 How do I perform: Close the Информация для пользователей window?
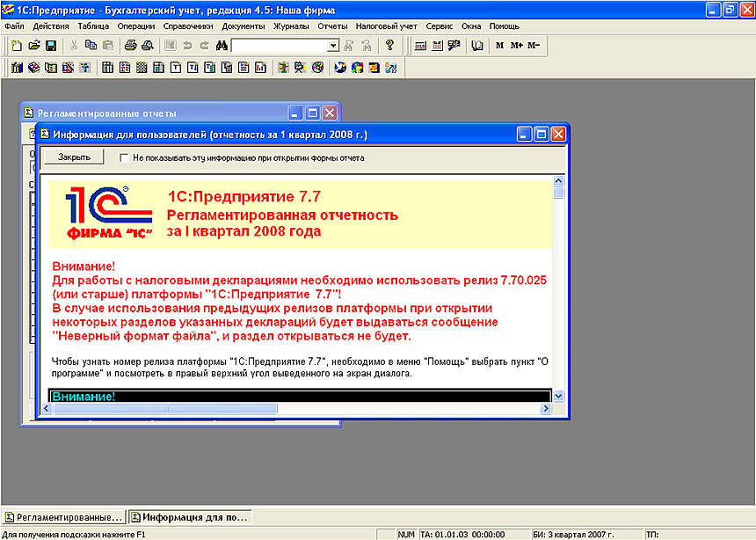point(558,135)
